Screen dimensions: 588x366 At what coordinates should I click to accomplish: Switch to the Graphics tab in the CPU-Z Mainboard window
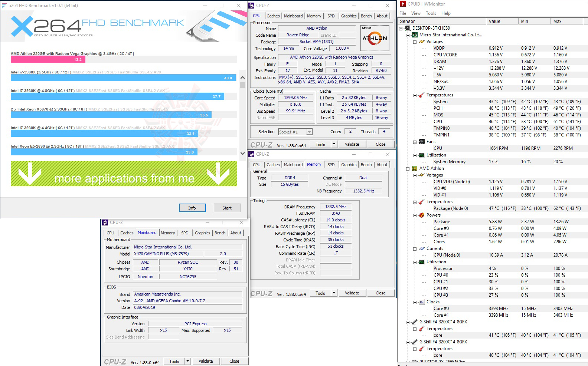point(203,233)
